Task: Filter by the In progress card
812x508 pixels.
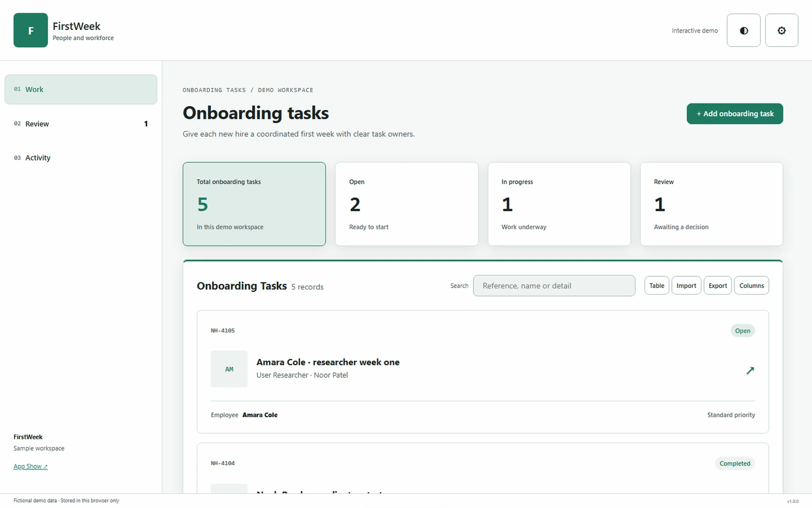Action: pyautogui.click(x=559, y=204)
